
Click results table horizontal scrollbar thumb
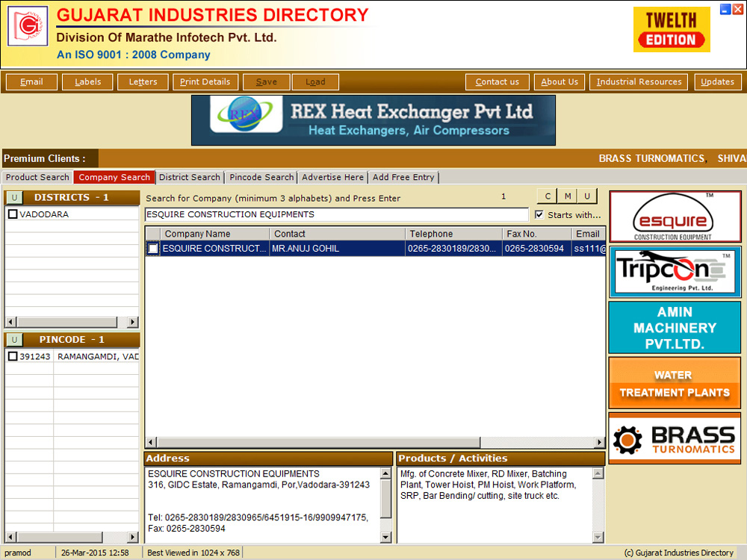click(319, 442)
